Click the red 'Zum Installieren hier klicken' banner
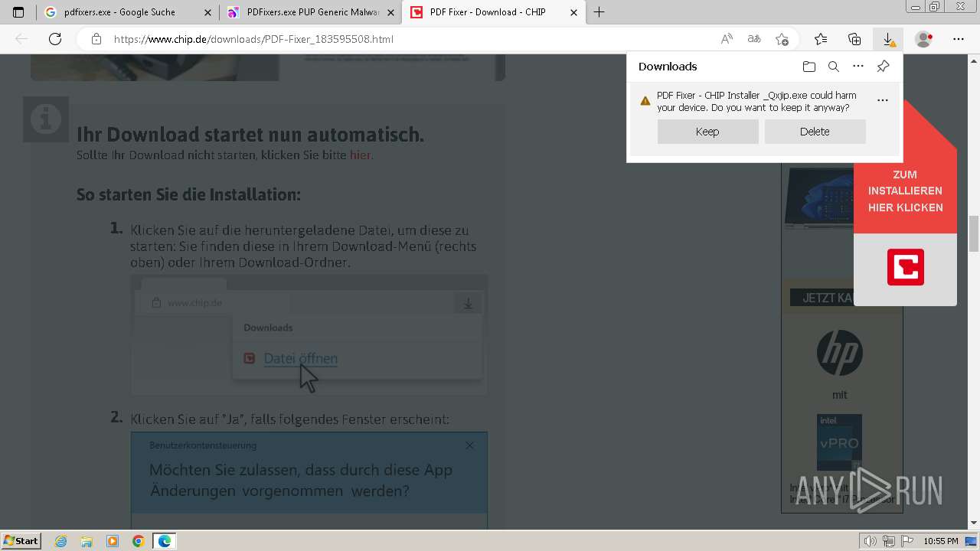The height and width of the screenshot is (551, 980). (x=905, y=191)
